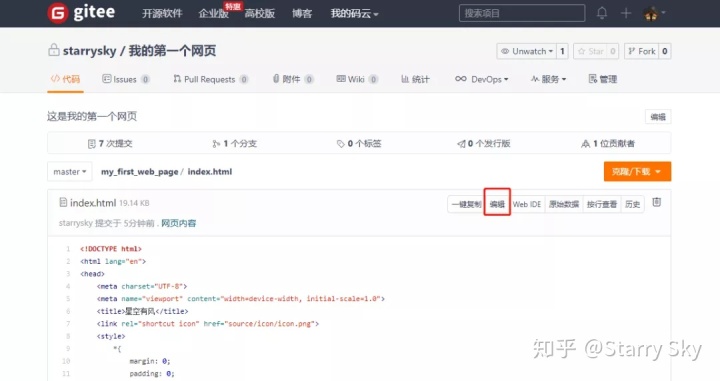Open the 管理 tab

(x=603, y=79)
